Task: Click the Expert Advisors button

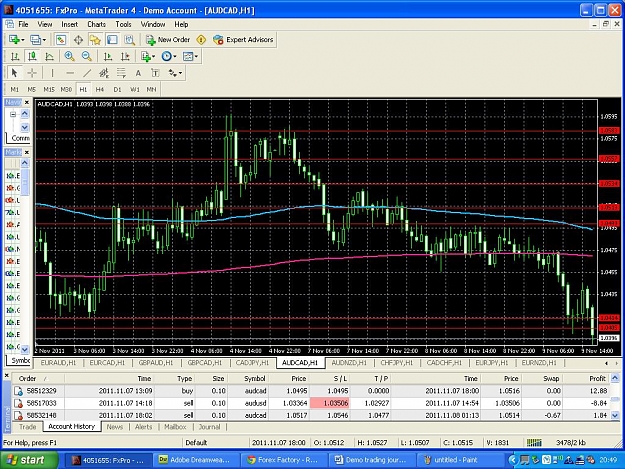Action: click(x=243, y=40)
